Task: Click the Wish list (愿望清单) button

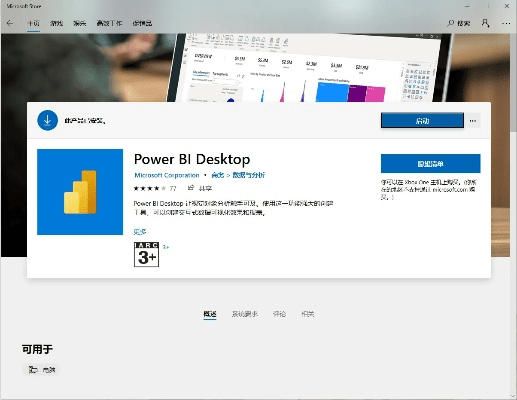Action: click(x=430, y=164)
